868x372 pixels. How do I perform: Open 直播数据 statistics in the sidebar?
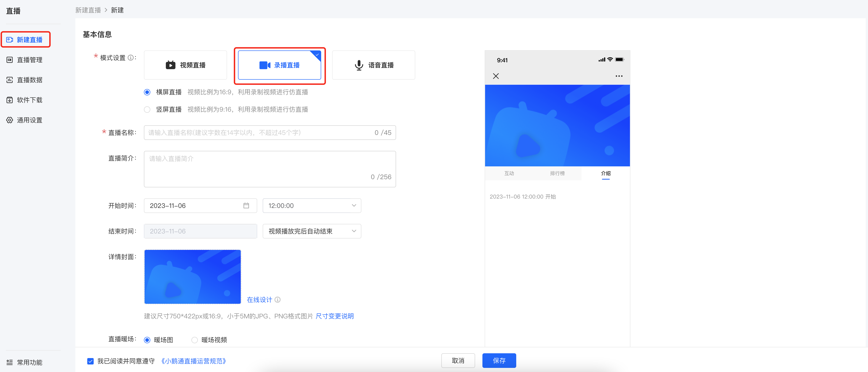point(25,80)
